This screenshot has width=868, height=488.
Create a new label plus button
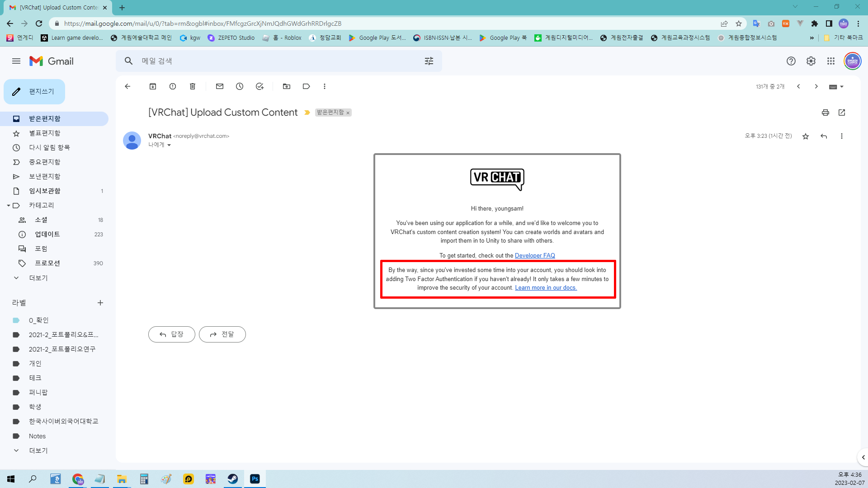(100, 303)
